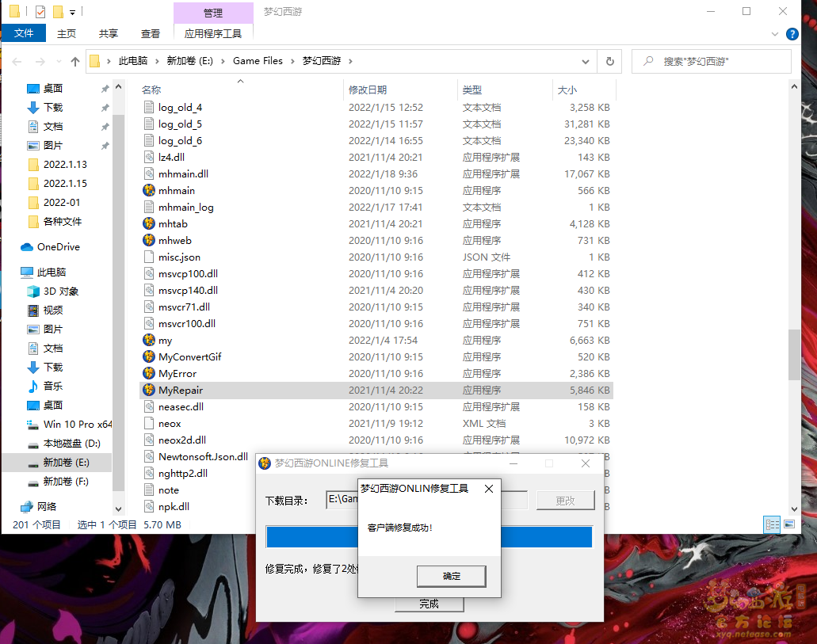The width and height of the screenshot is (817, 644).
Task: Close the 客户端修复成功 message dialog
Action: (489, 489)
